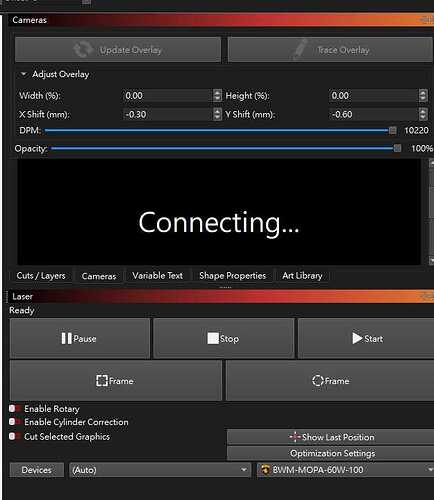
Task: Toggle Cut Selected Graphics switch
Action: (x=12, y=436)
